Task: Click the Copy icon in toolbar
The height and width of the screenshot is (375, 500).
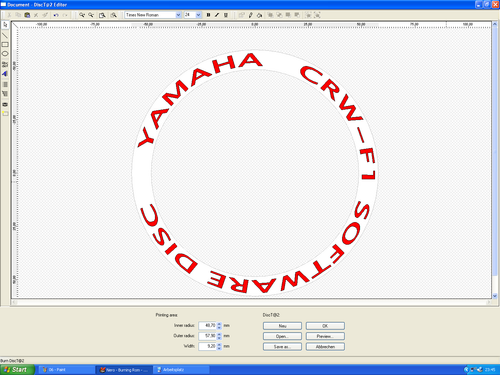Action: 18,15
